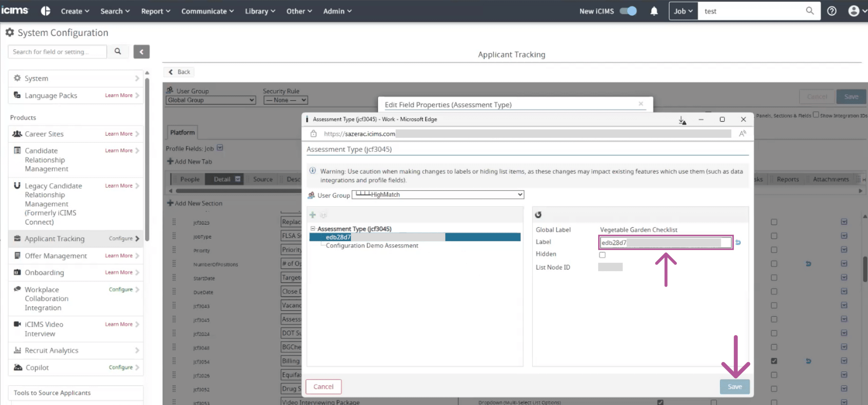This screenshot has height=405, width=868.
Task: Uncheck the checked box in jcf3054 row
Action: click(x=774, y=361)
